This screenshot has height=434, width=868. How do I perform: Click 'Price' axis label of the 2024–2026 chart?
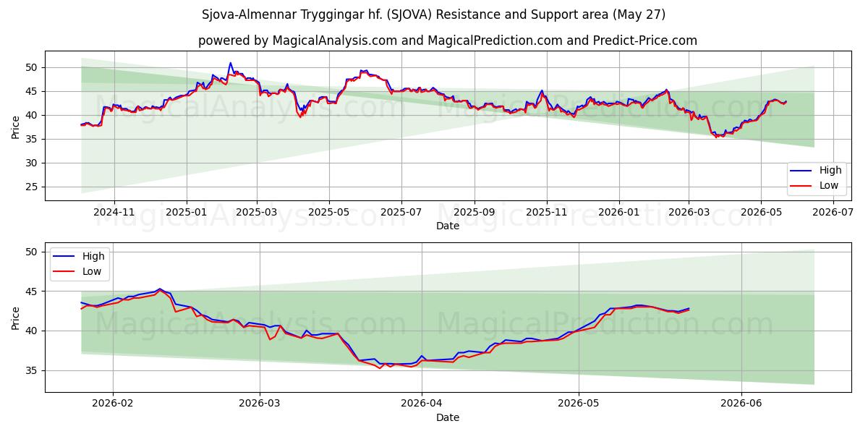16,126
